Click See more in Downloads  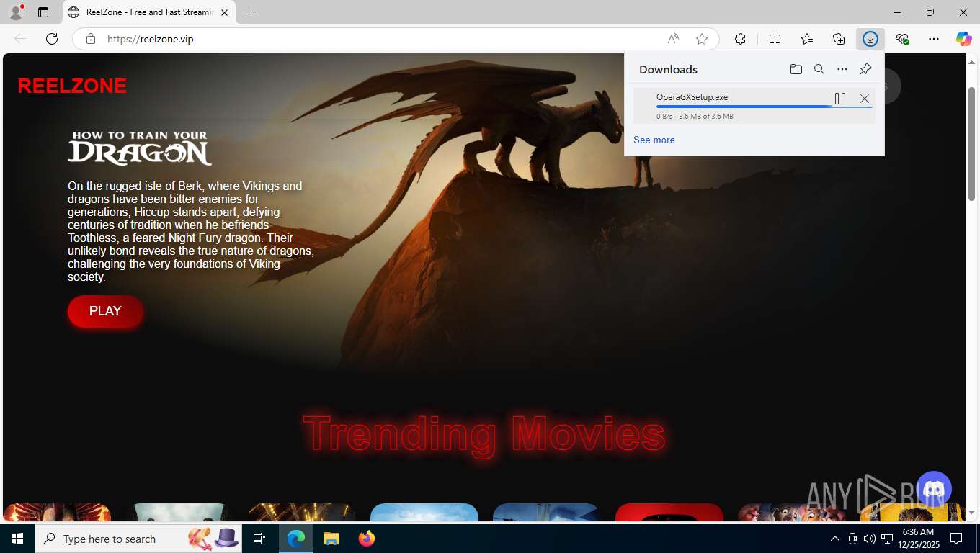(654, 140)
